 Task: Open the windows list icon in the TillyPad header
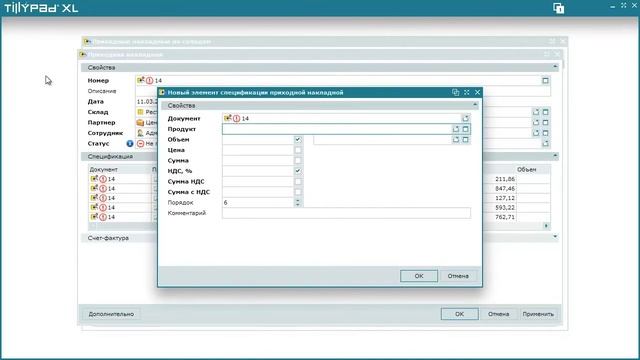(x=558, y=8)
